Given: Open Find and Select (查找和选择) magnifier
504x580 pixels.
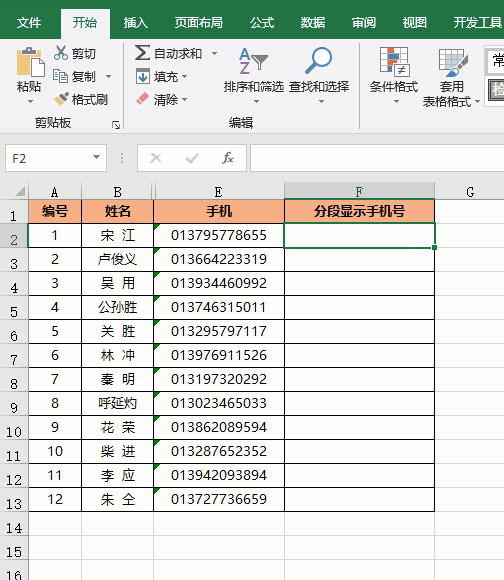Looking at the screenshot, I should coord(319,75).
